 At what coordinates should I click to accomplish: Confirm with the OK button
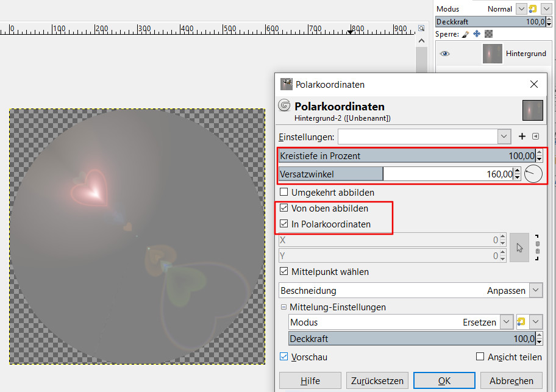click(444, 380)
